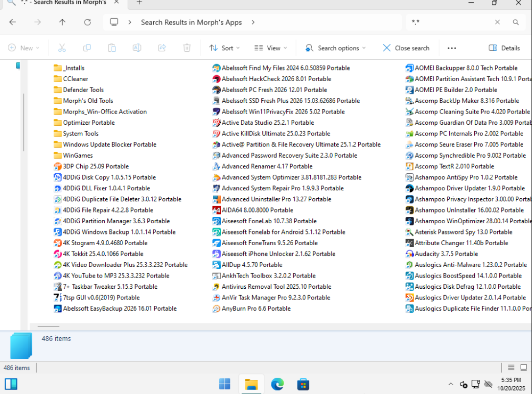Expand the Search options dropdown
The image size is (532, 394).
click(x=335, y=48)
